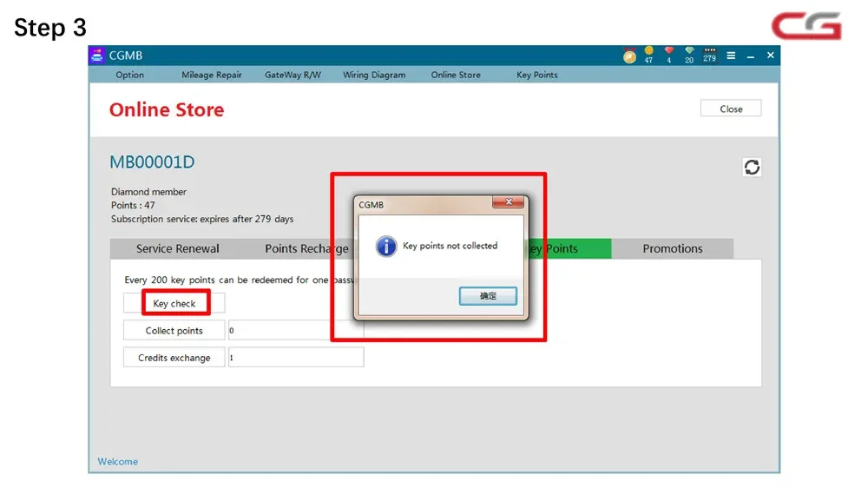Open the Option menu
Screen dimensions: 868x488
(129, 75)
